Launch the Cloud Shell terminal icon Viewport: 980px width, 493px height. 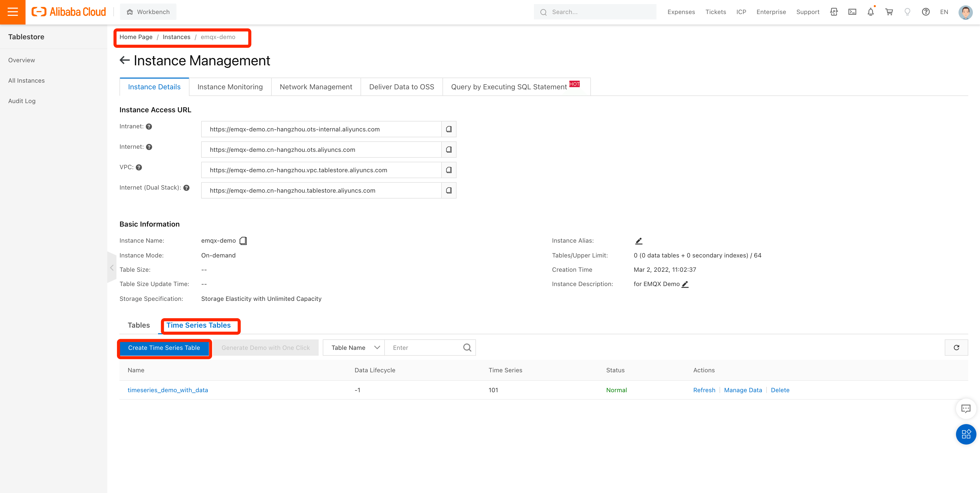852,12
